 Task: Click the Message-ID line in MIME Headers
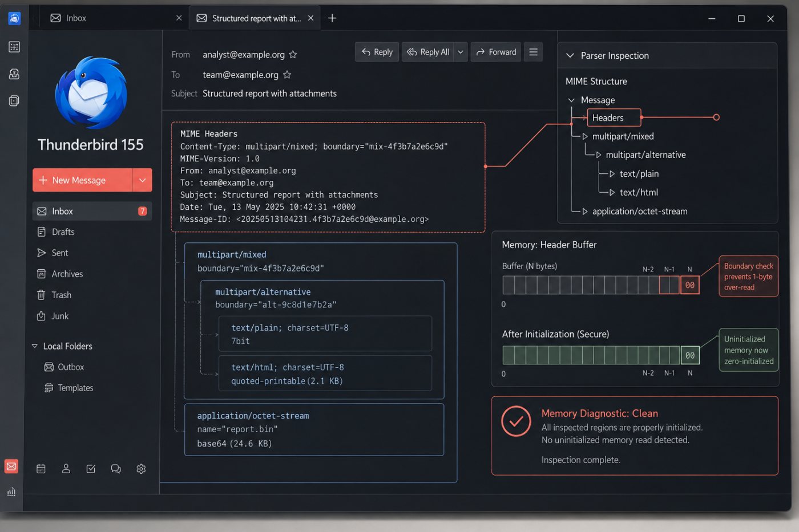[x=304, y=220]
